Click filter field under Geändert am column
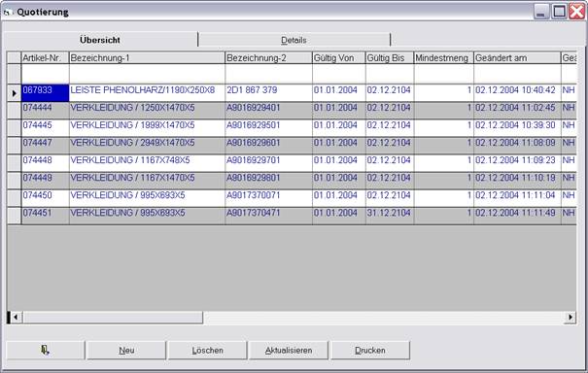 coord(517,74)
